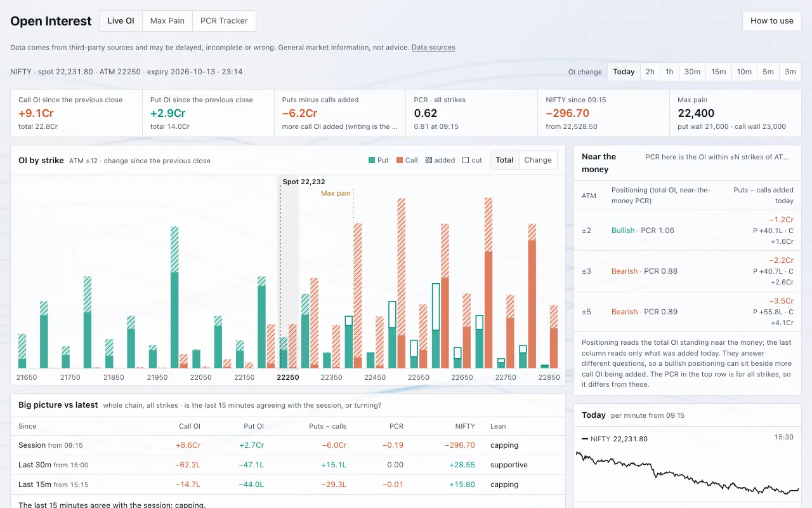Click the NIFTY per-minute line chart
This screenshot has height=508, width=812.
(687, 472)
